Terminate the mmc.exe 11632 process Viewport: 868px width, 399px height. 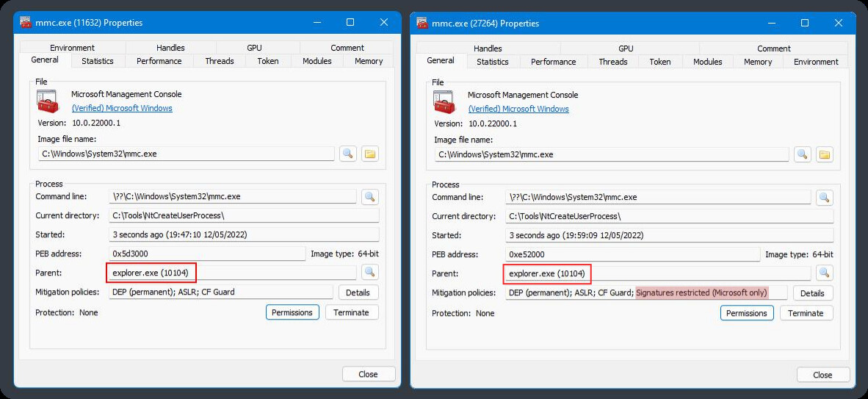pyautogui.click(x=351, y=312)
